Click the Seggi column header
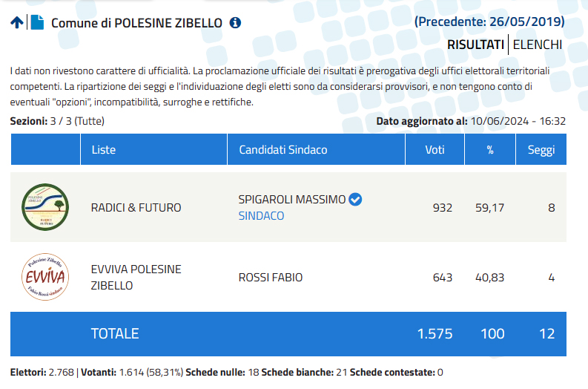The width and height of the screenshot is (588, 389). pos(541,149)
